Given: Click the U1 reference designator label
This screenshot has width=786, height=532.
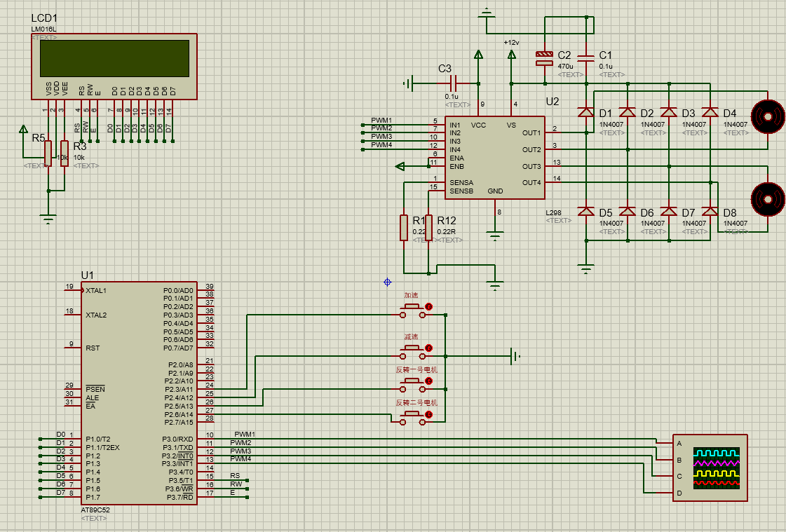Looking at the screenshot, I should click(x=87, y=275).
